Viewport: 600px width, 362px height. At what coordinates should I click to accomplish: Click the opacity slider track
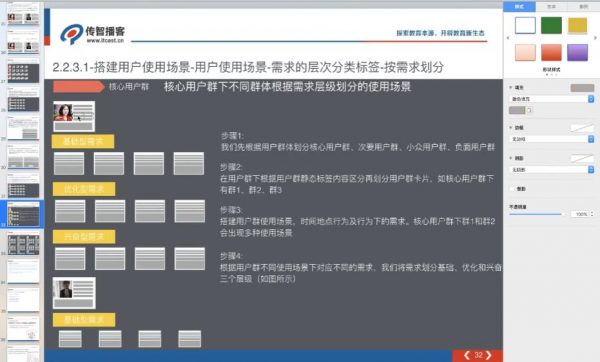tap(536, 214)
